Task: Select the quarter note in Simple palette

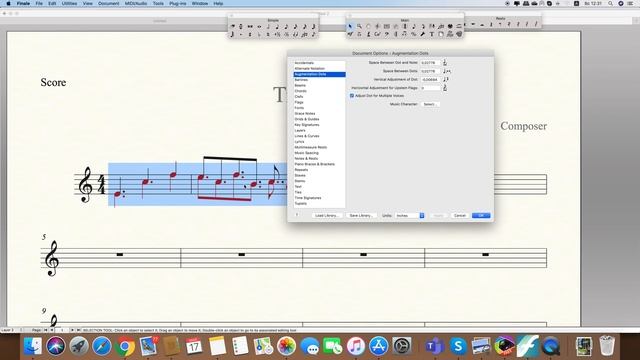Action: point(277,26)
